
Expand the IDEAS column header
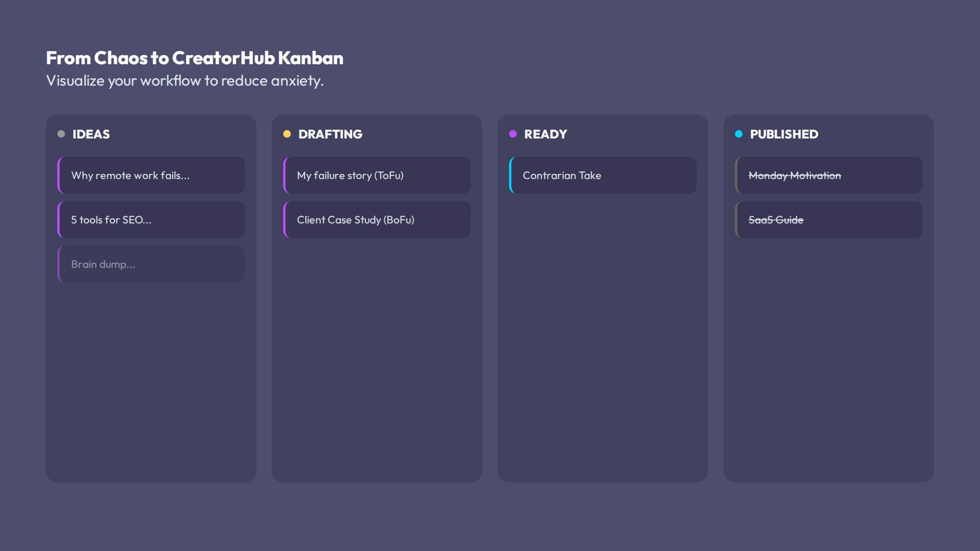pos(91,134)
